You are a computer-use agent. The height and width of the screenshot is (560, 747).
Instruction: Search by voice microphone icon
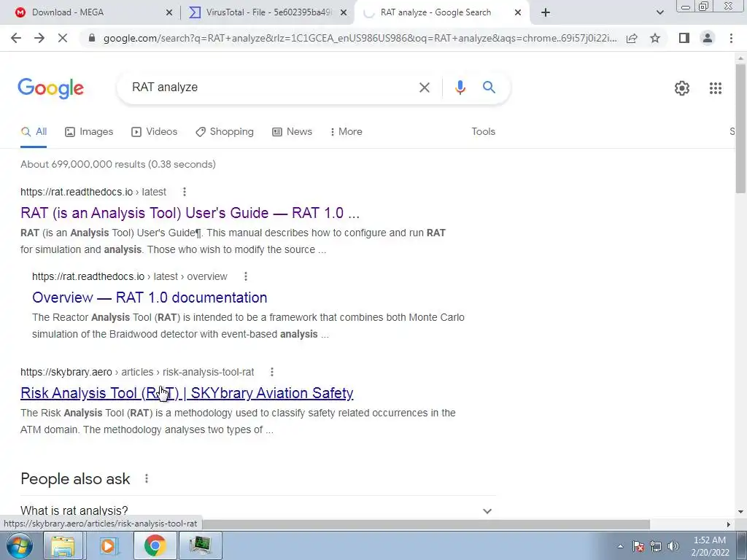(460, 87)
